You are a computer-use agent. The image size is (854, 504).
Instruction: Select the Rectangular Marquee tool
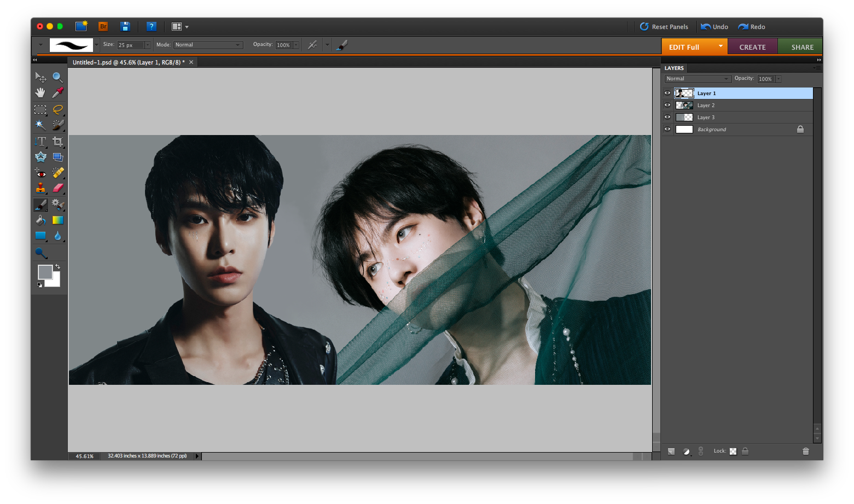tap(40, 109)
